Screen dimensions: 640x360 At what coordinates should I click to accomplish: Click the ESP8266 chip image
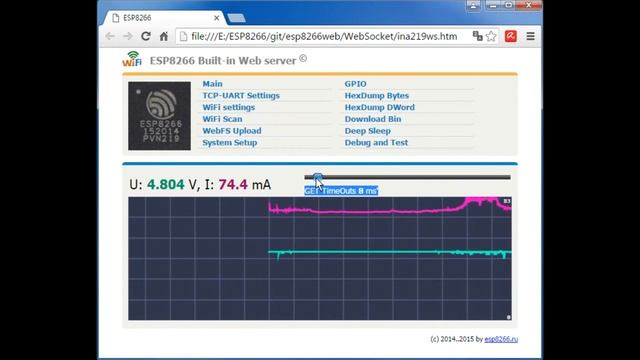click(x=159, y=116)
